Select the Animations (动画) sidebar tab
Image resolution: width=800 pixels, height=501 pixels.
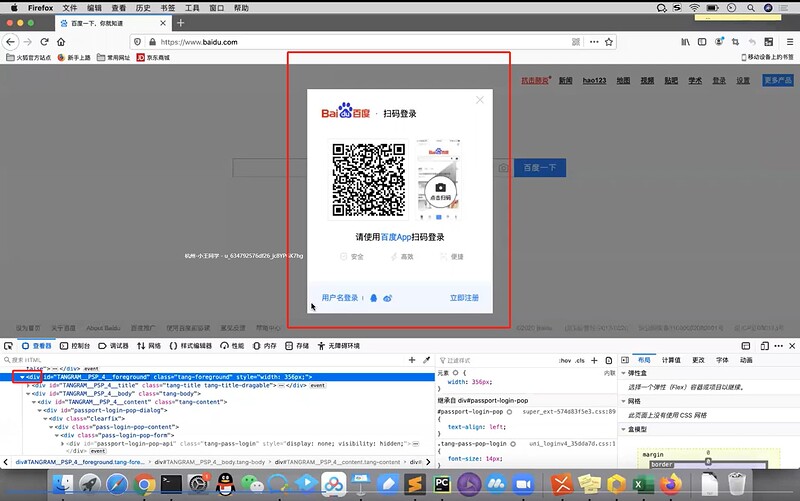[746, 360]
